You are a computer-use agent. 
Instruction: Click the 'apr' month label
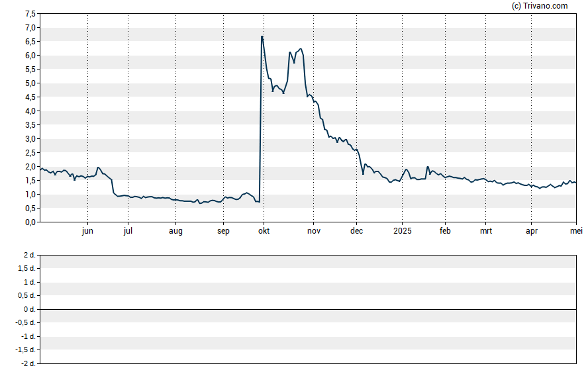532,231
